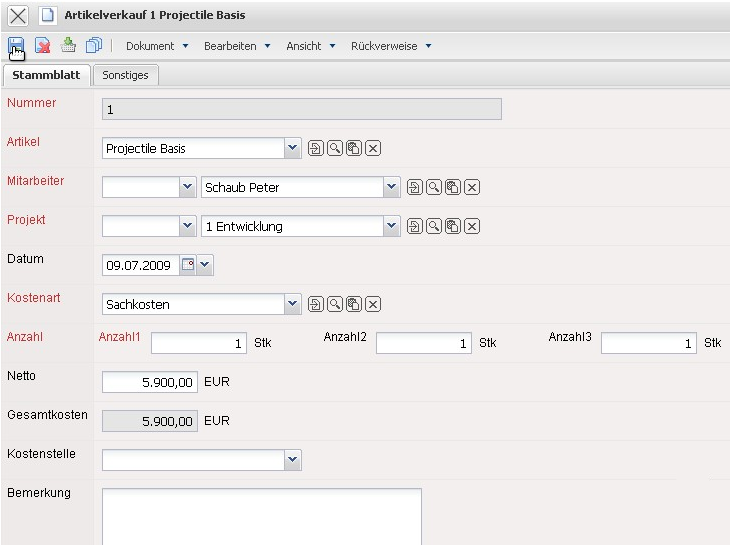The width and height of the screenshot is (730, 545).
Task: Click paste clipboard icon in Mitarbeiter row
Action: [453, 188]
